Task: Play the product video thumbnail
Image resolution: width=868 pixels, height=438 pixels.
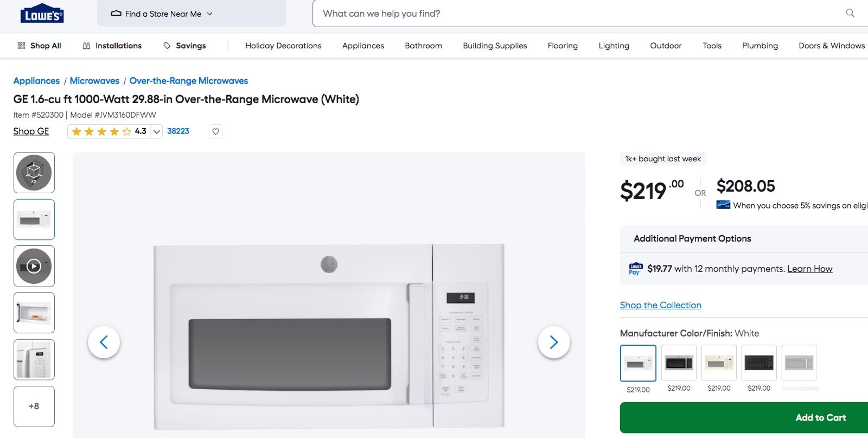Action: 34,266
